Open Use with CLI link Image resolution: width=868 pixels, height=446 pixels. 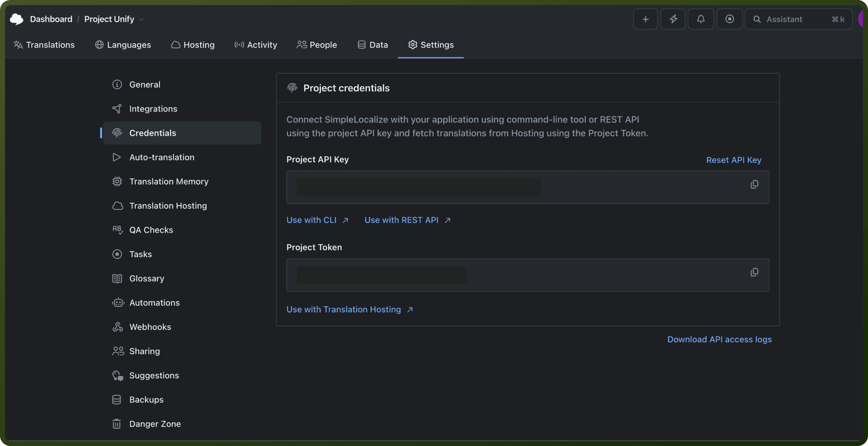(317, 220)
